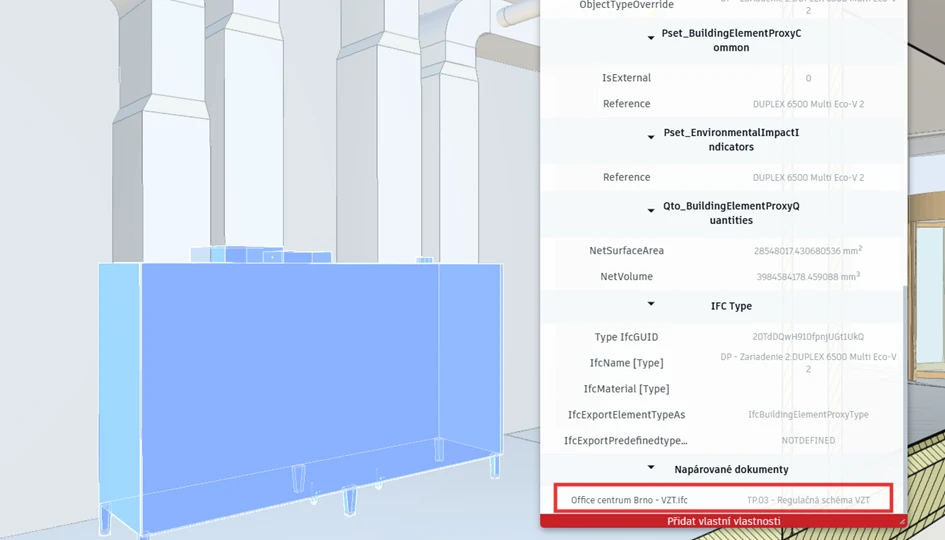Click the IsExternal value 0

808,78
